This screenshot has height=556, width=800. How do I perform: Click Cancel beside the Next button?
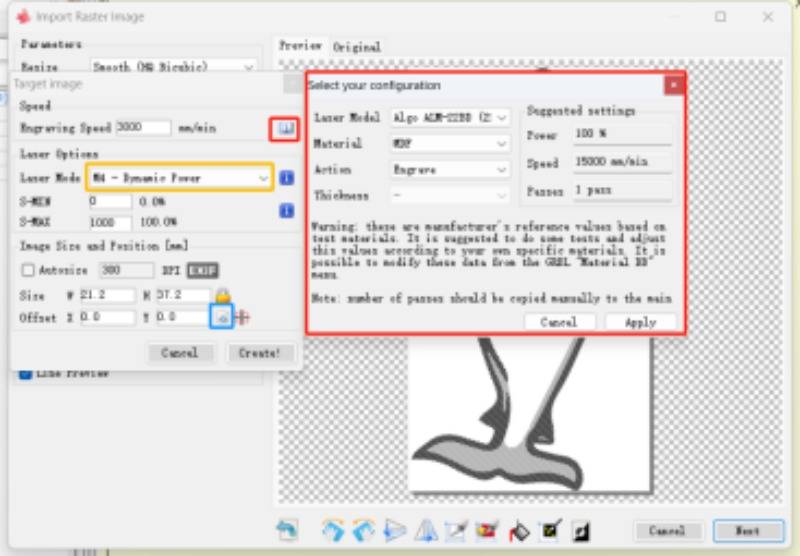pyautogui.click(x=667, y=530)
